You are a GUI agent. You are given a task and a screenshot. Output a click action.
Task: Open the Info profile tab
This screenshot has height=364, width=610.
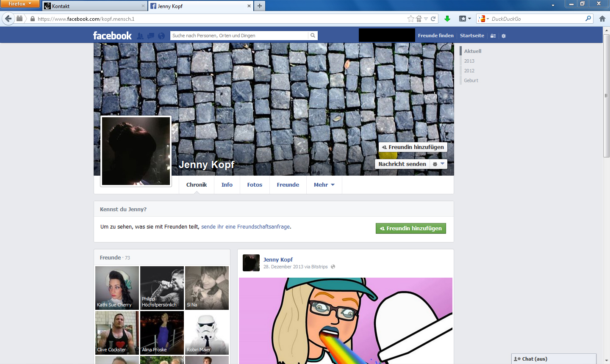coord(227,185)
